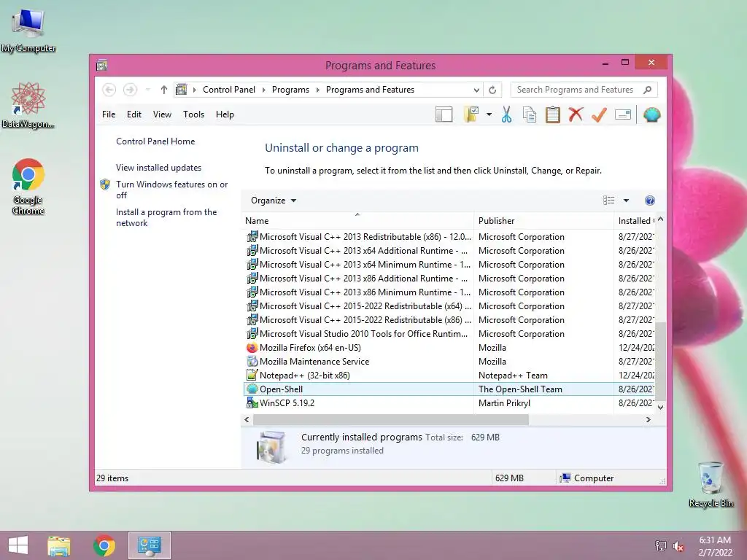747x560 pixels.
Task: Select Visual C++ 2015-2022 Redistributable (x64) row
Action: pyautogui.click(x=449, y=306)
